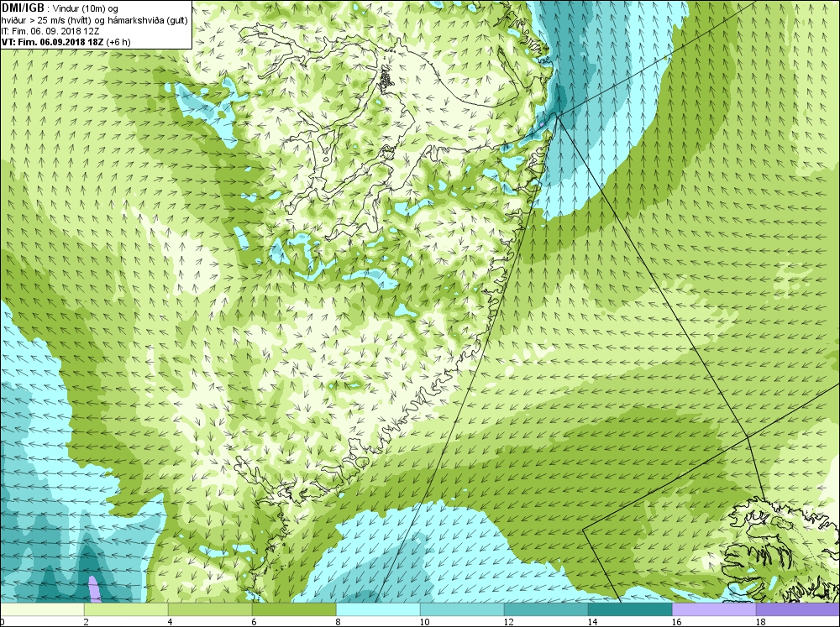Click the boundary line vertex west of Iceland
Screen dimensions: 840x627
(583, 530)
